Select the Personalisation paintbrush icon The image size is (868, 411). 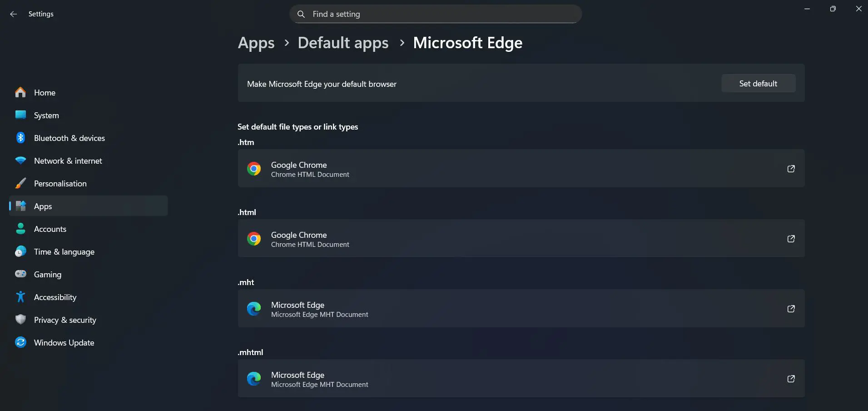pos(20,183)
